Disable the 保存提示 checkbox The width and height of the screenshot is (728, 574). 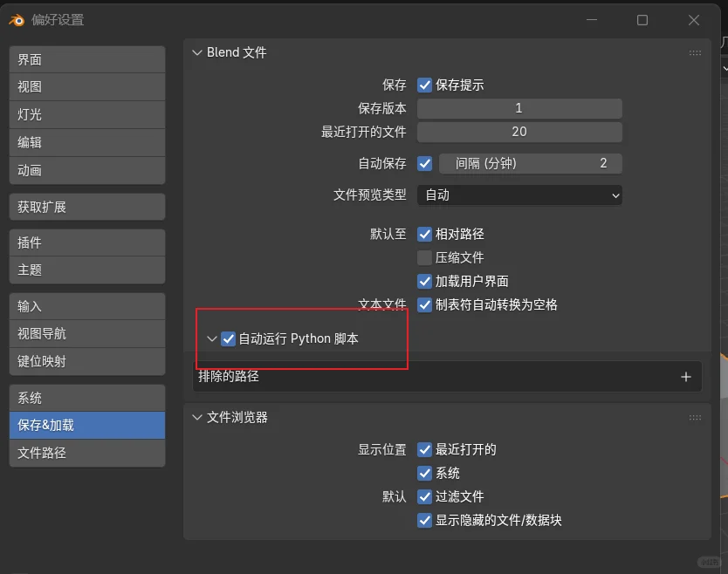424,85
